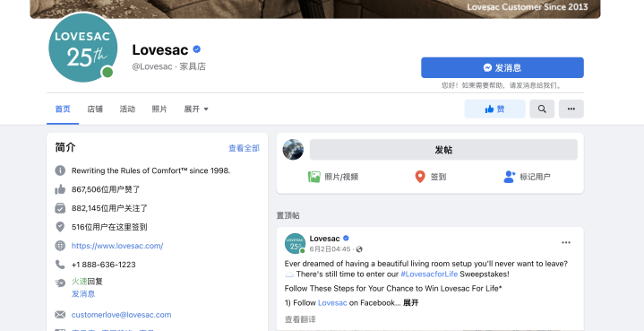This screenshot has height=331, width=644.
Task: Switch to the 首页 tab
Action: click(63, 109)
